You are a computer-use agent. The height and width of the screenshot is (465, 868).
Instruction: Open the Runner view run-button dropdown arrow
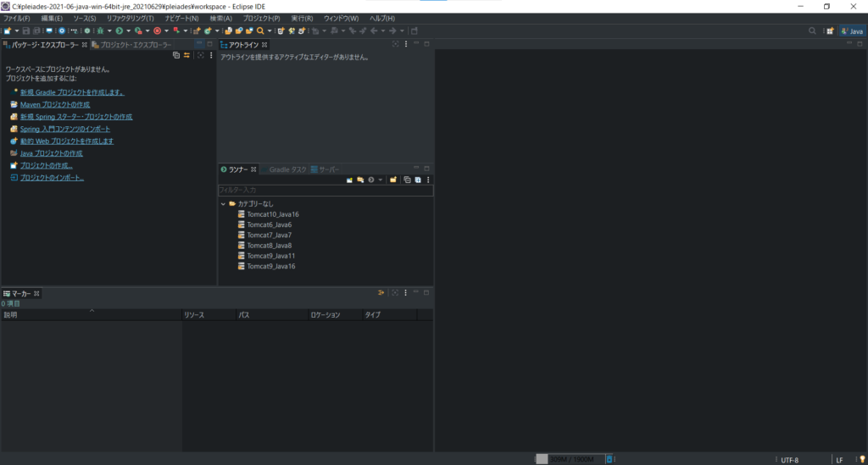381,180
